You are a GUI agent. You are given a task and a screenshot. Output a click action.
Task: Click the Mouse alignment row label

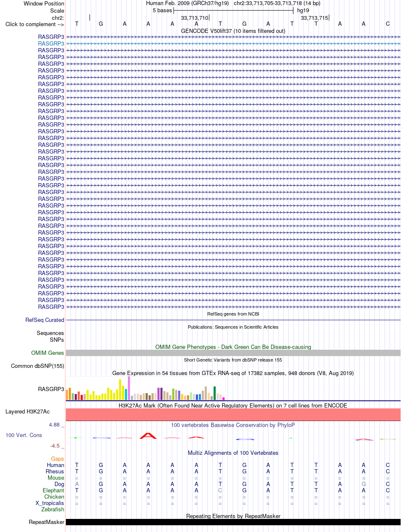[x=56, y=478]
